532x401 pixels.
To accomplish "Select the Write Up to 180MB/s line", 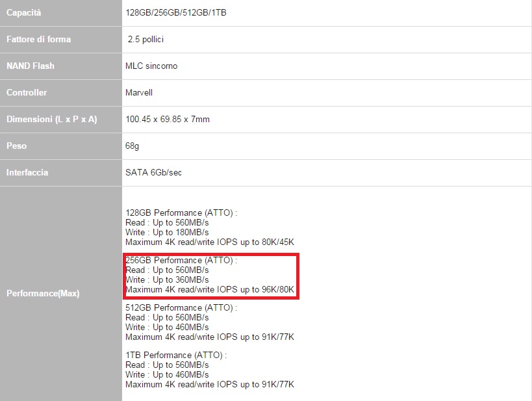I will [x=166, y=232].
